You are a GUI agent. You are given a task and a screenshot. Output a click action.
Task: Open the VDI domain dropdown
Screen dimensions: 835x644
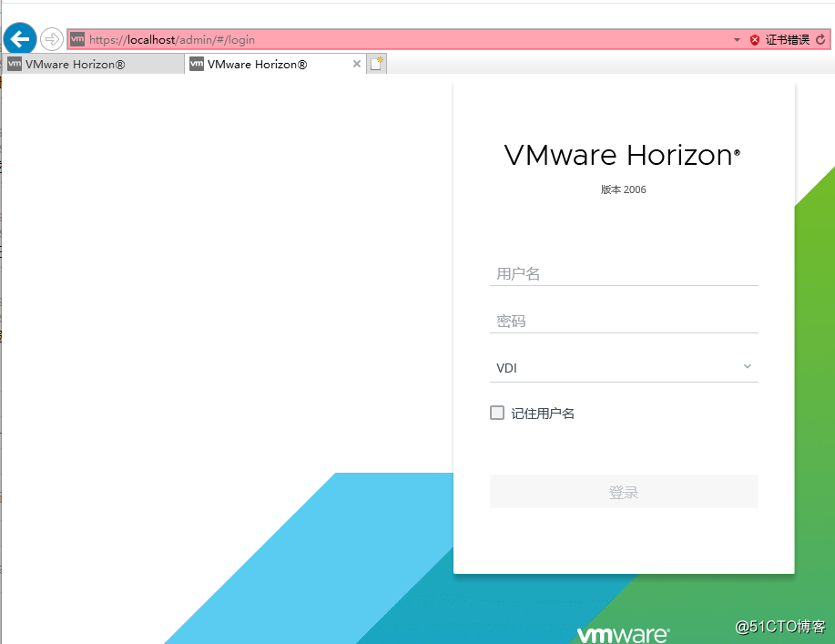[624, 367]
